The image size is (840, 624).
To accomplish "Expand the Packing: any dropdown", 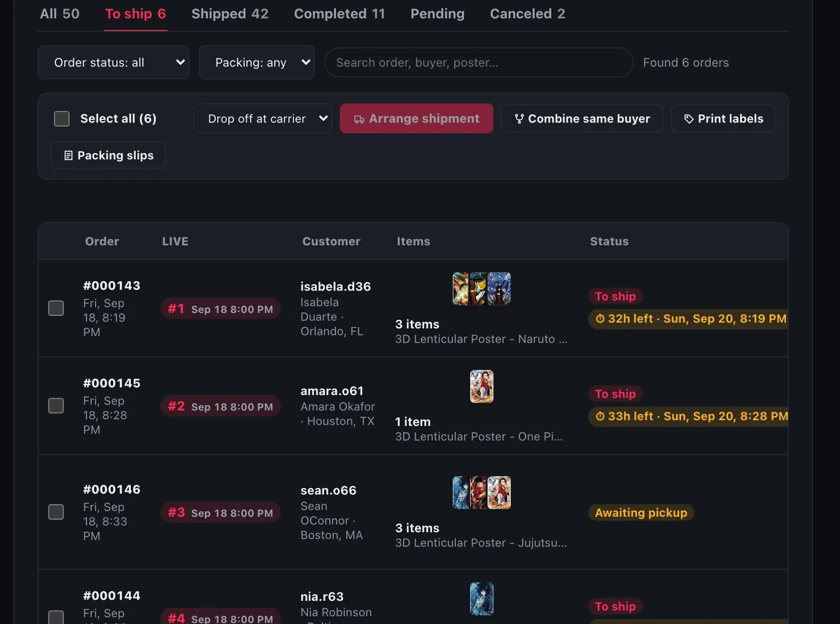I will point(256,62).
